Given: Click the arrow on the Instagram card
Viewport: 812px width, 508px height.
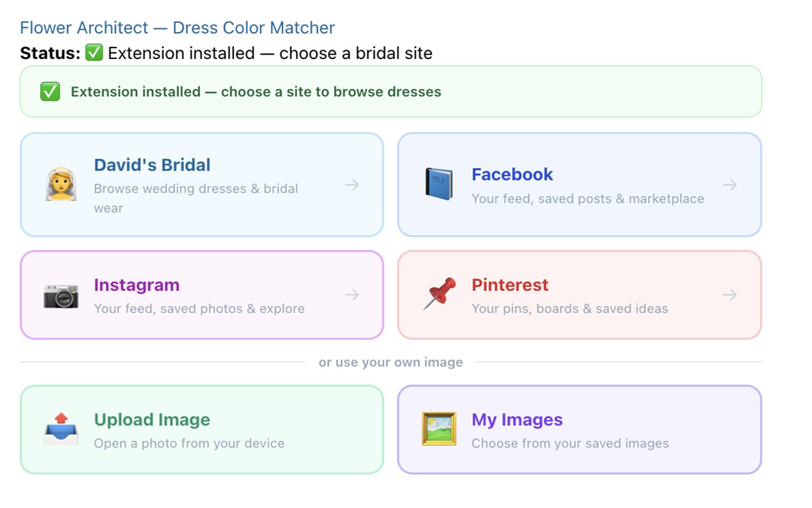Looking at the screenshot, I should point(353,295).
